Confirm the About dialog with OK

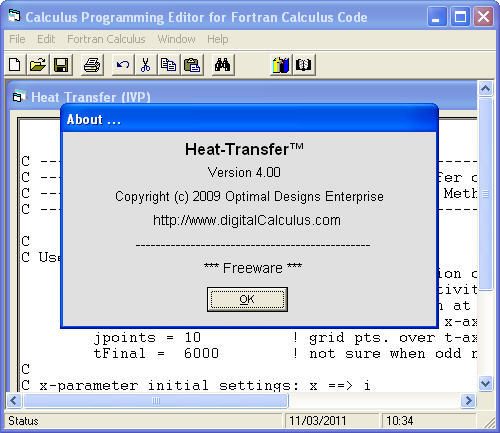coord(247,299)
